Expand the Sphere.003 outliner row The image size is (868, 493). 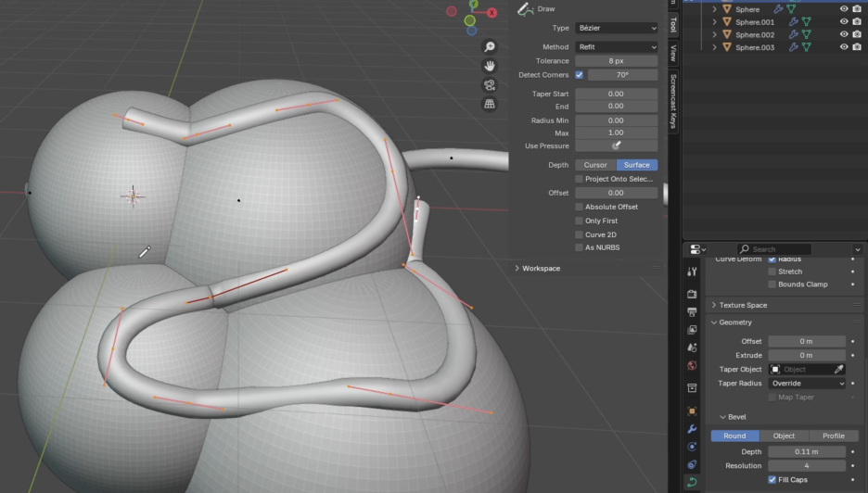pyautogui.click(x=714, y=47)
